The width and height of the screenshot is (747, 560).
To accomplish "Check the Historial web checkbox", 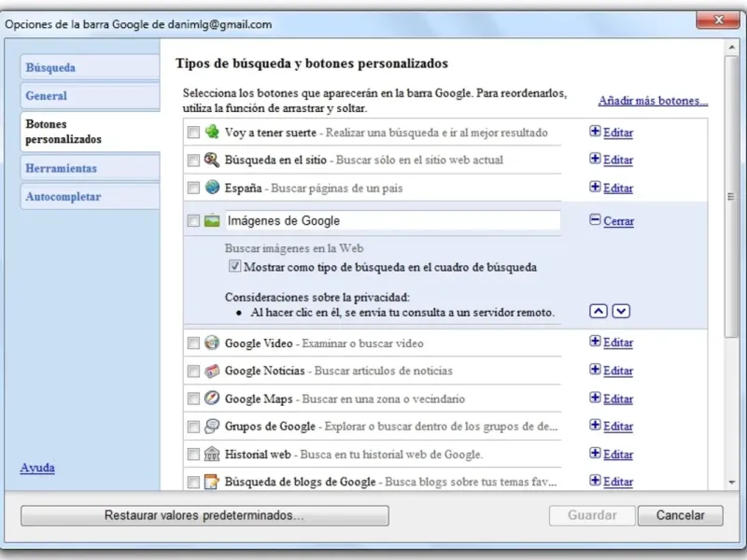I will pos(193,455).
